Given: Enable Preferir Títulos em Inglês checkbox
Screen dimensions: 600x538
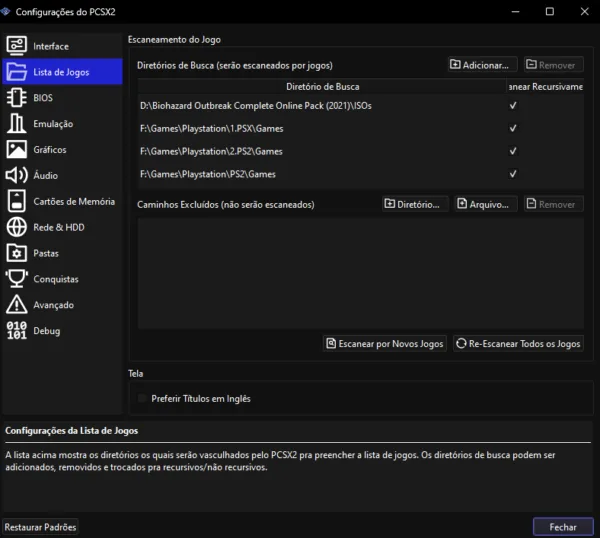Looking at the screenshot, I should [x=142, y=398].
